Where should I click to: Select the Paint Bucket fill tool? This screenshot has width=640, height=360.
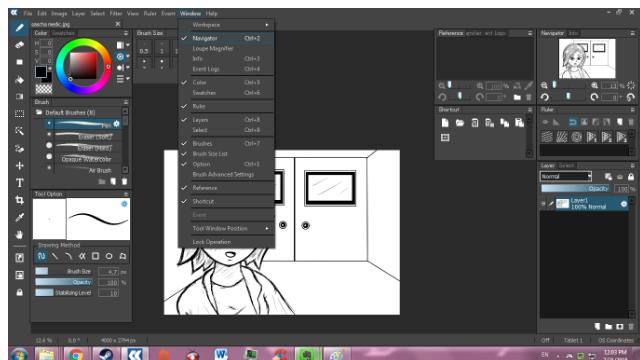(19, 80)
